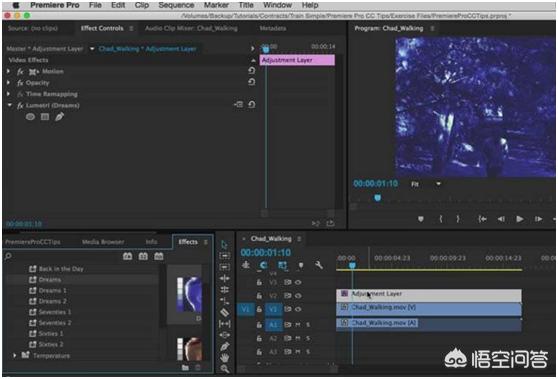Toggle linked selection in timeline
558x379 pixels.
(x=283, y=265)
